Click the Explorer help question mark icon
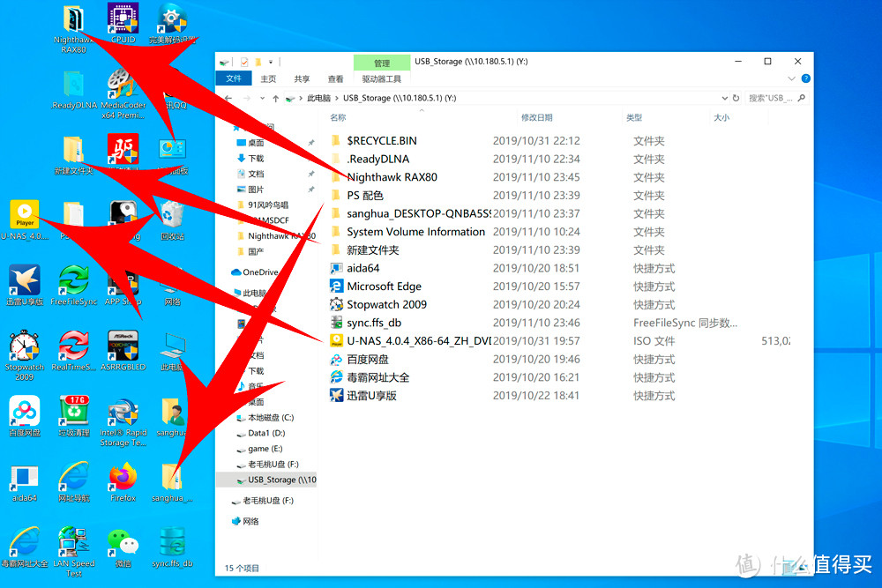 point(805,78)
